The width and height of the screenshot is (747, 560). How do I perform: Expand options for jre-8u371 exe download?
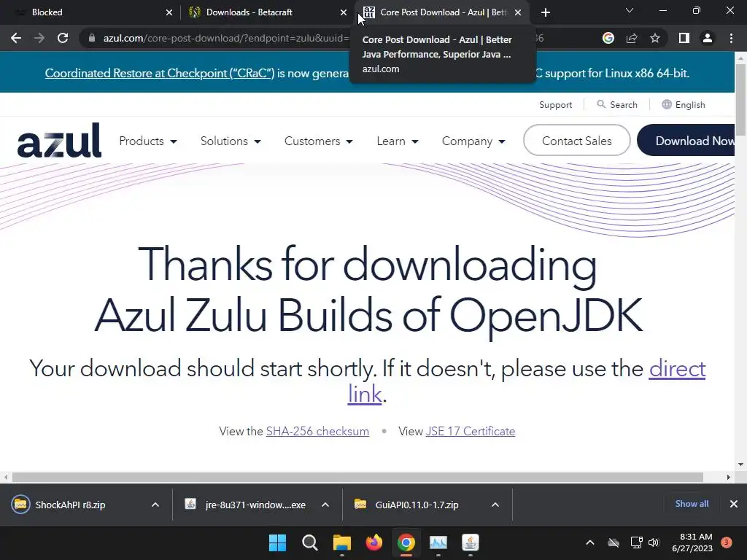coord(325,505)
